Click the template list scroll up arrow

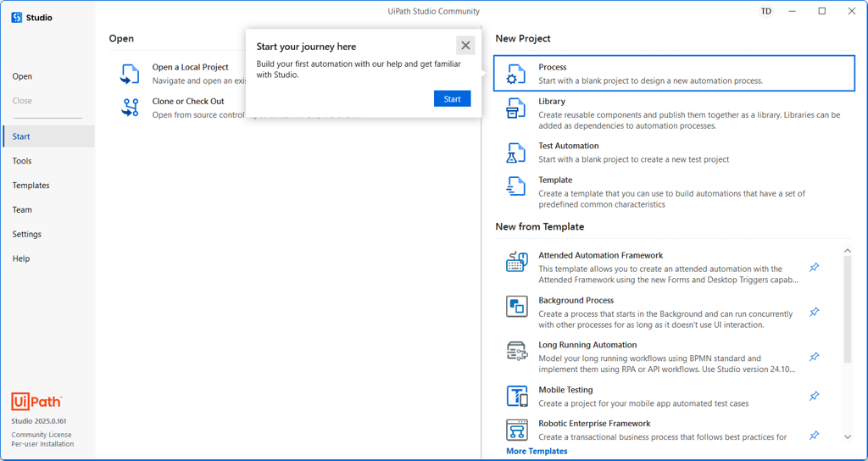(848, 251)
